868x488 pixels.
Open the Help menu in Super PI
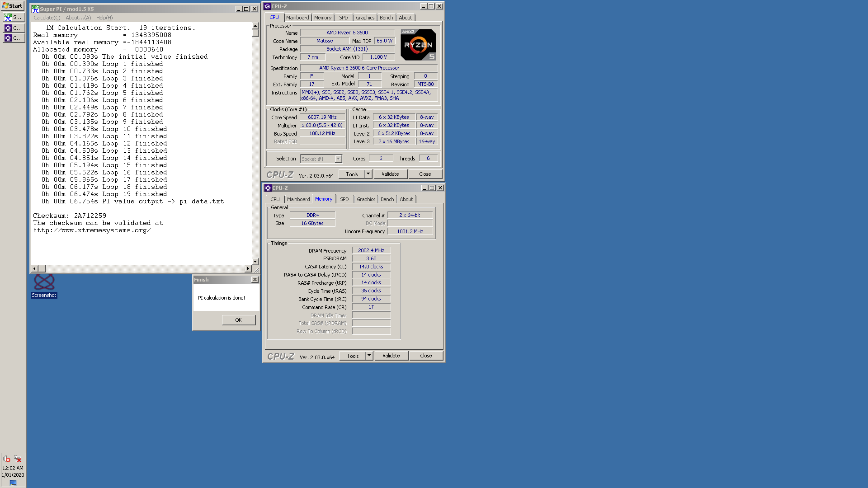pyautogui.click(x=104, y=18)
